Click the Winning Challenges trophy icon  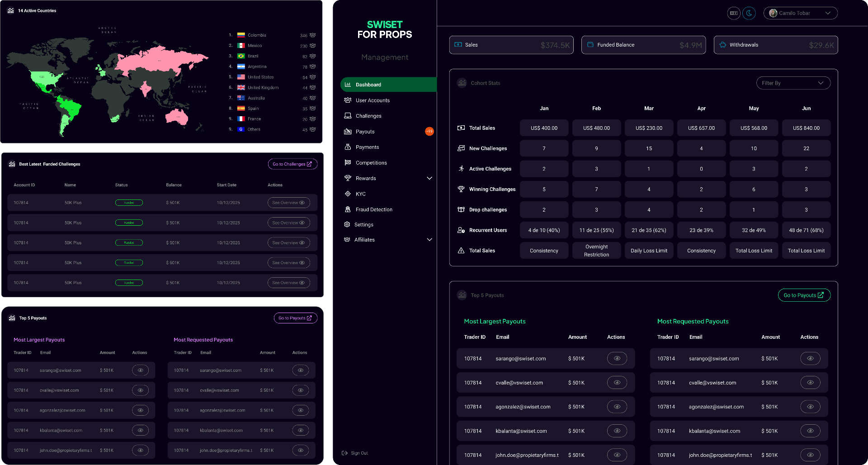coord(461,189)
